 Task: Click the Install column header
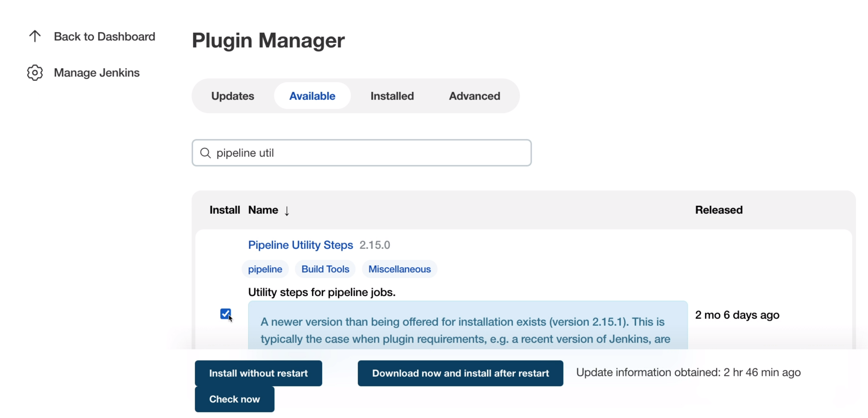pyautogui.click(x=225, y=210)
